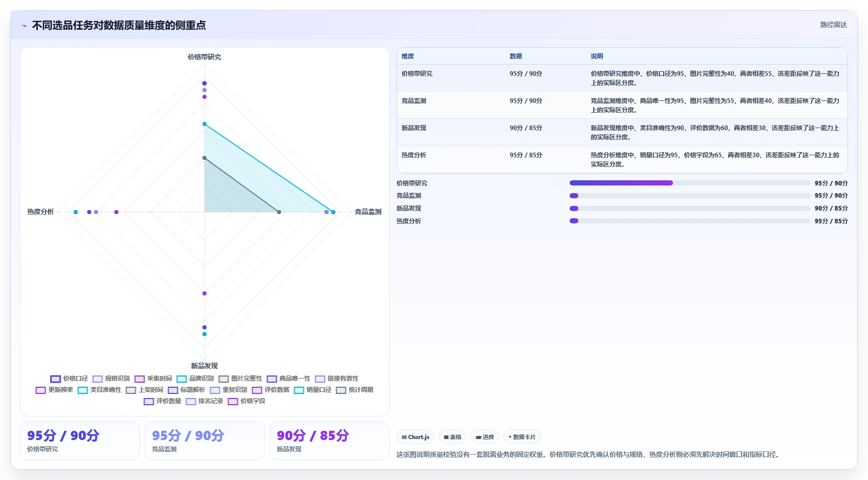The image size is (868, 480).
Task: Click the 数据卡片 tag
Action: coord(522,437)
